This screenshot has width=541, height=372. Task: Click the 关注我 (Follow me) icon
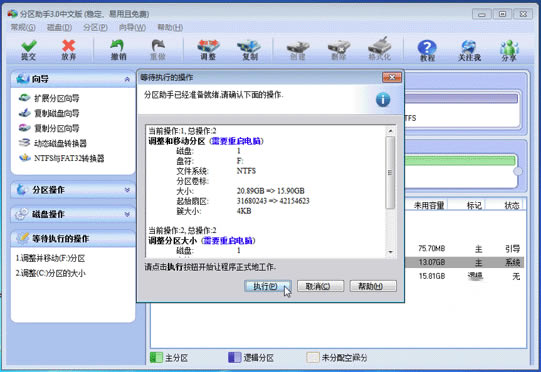coord(469,50)
